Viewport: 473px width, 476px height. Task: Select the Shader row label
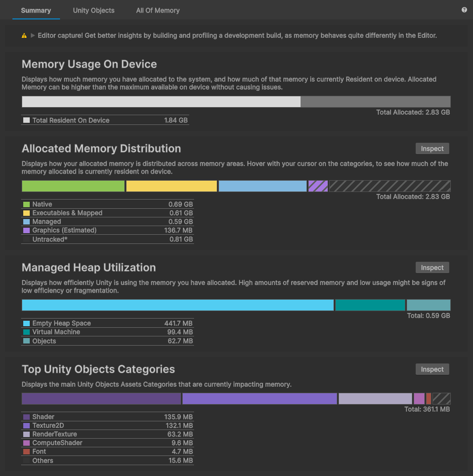coord(43,417)
